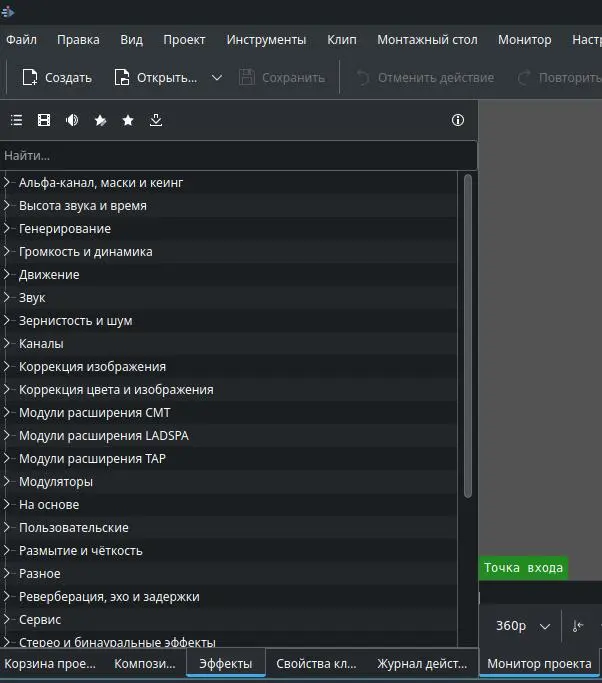Switch to the Эффекты tab
602x683 pixels.
point(226,664)
